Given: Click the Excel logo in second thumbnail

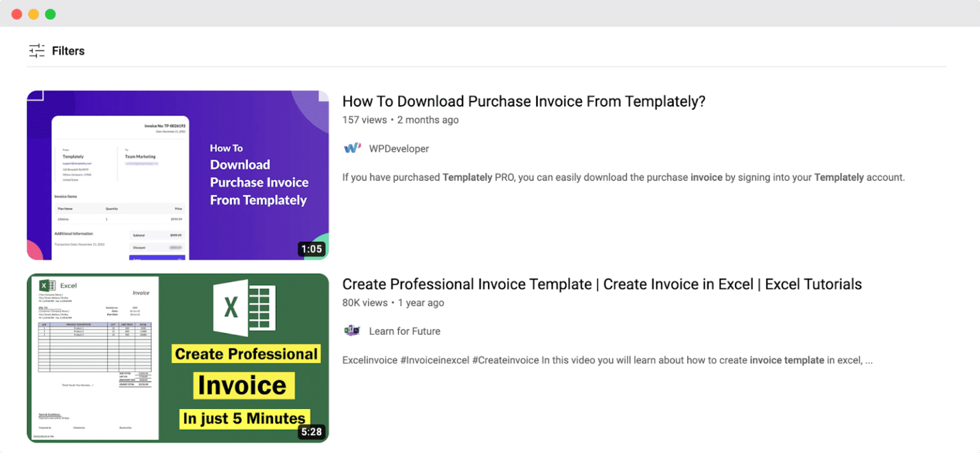Looking at the screenshot, I should pyautogui.click(x=244, y=309).
